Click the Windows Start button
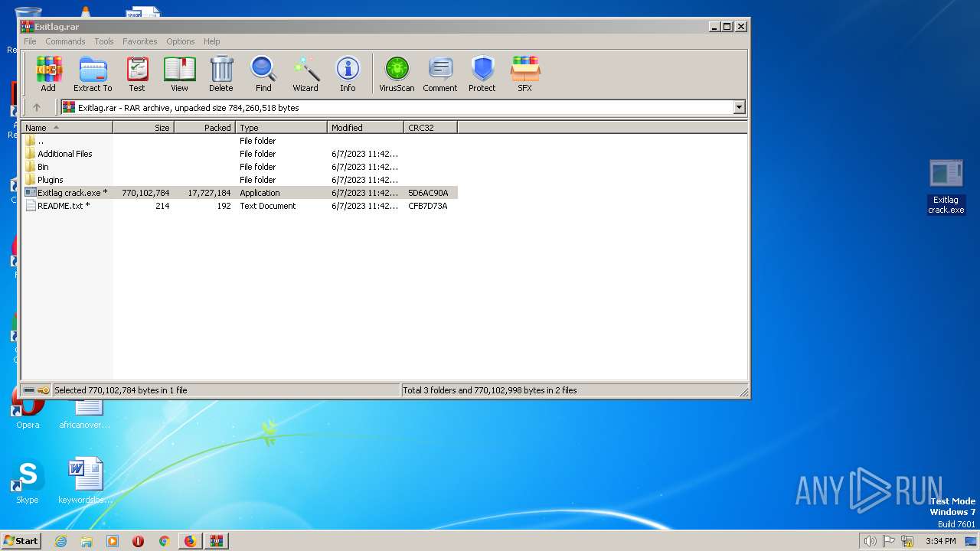The width and height of the screenshot is (980, 551). [x=21, y=540]
